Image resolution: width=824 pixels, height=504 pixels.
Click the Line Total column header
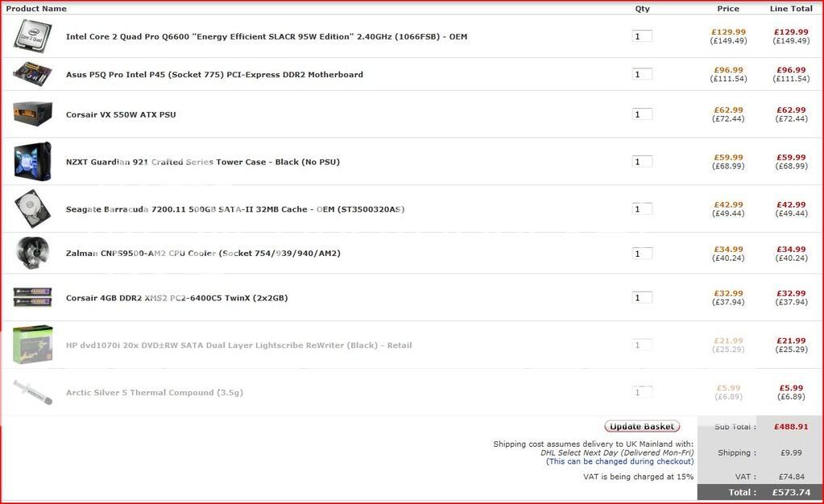point(791,8)
